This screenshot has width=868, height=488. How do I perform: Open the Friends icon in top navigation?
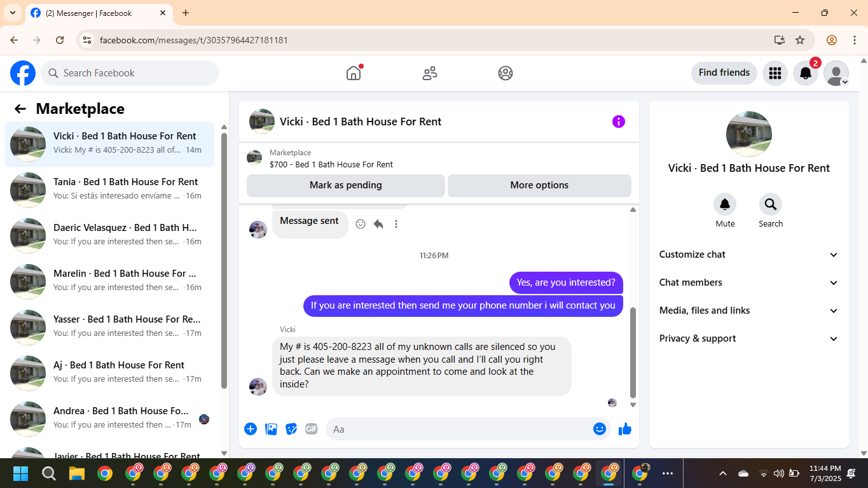(x=430, y=73)
